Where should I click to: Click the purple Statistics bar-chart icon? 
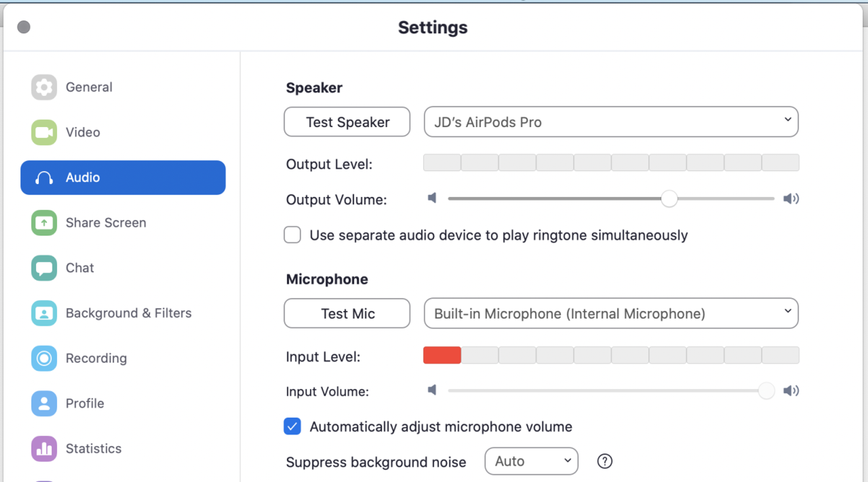44,449
